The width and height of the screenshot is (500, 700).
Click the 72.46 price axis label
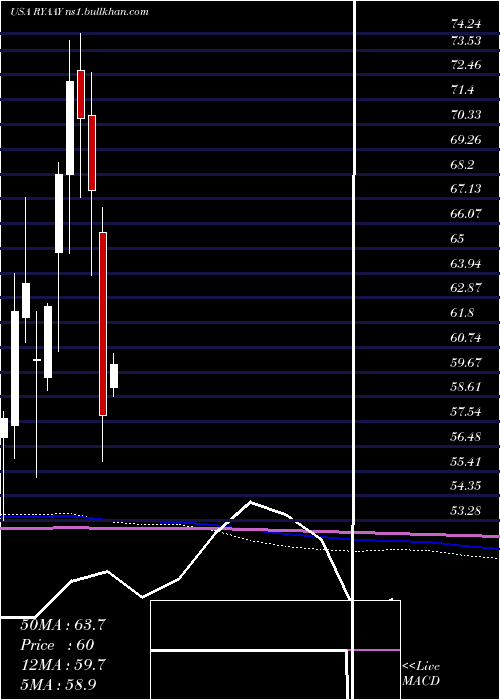pos(467,65)
